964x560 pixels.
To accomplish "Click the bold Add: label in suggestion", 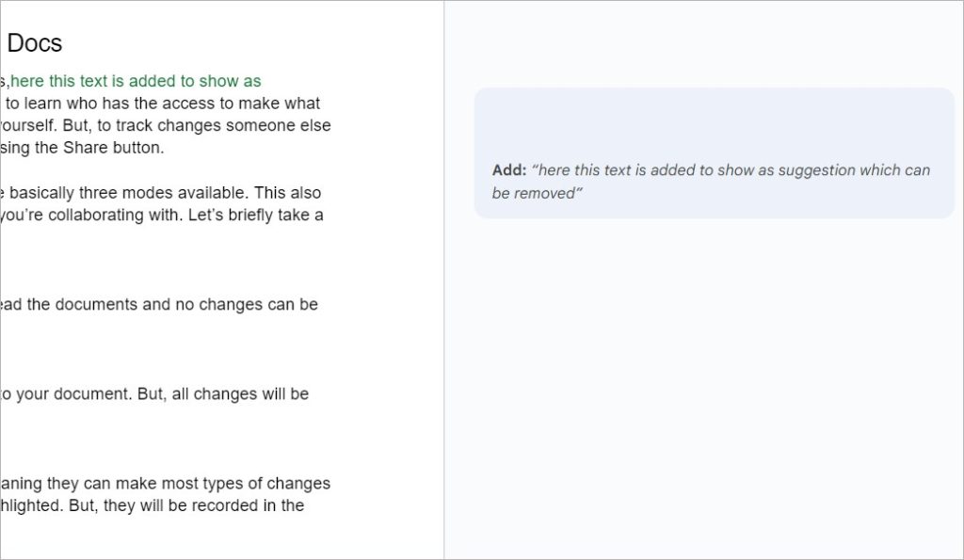I will [509, 170].
